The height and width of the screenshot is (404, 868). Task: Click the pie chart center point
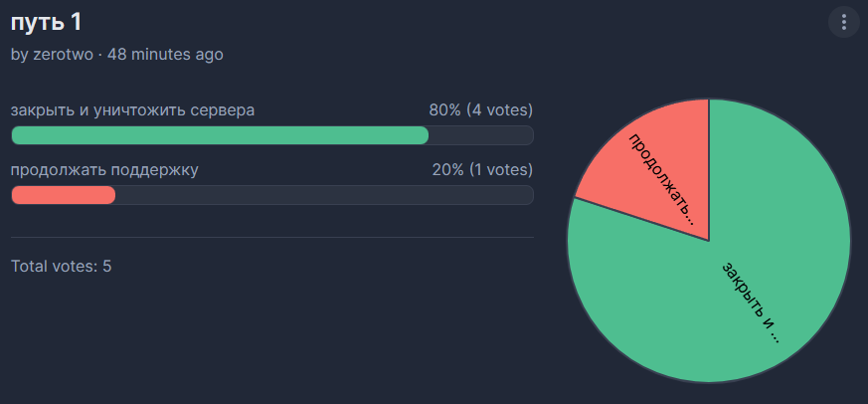pyautogui.click(x=709, y=241)
